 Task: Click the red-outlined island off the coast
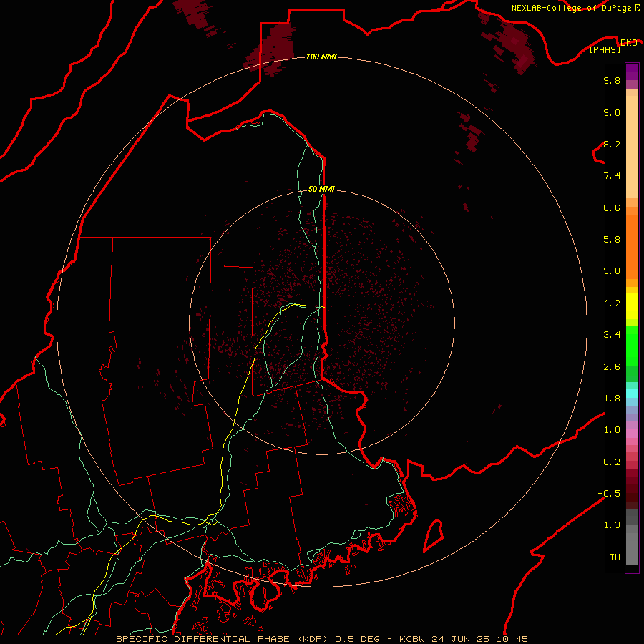[434, 535]
